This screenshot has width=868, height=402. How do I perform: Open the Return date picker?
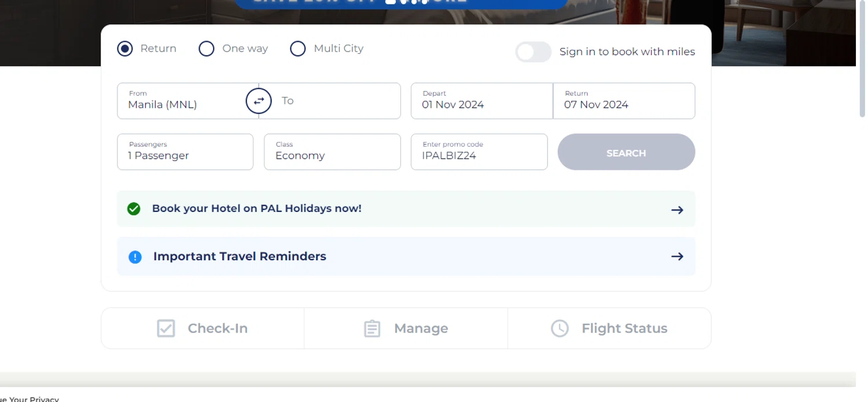(x=624, y=101)
